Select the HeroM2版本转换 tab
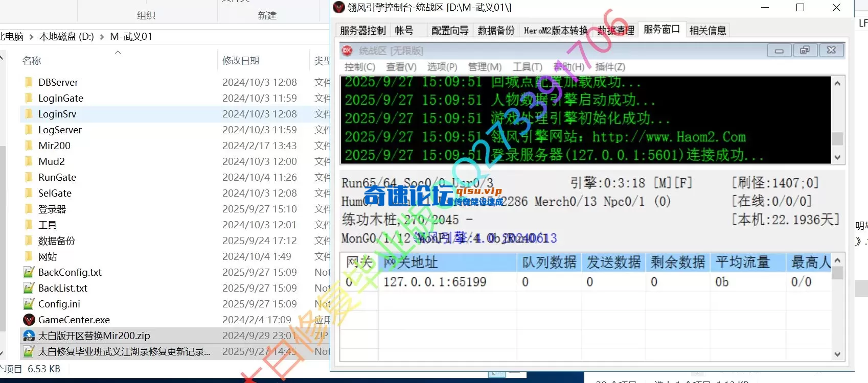 (x=556, y=31)
